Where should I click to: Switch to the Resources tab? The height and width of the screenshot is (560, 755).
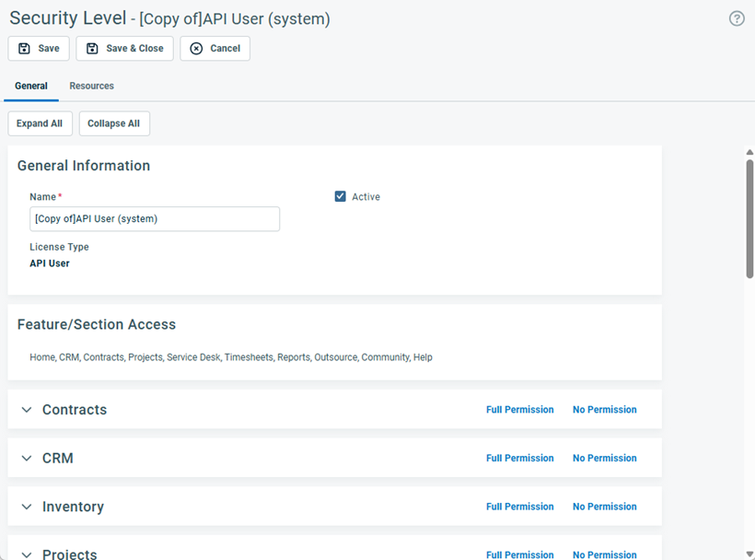(91, 86)
